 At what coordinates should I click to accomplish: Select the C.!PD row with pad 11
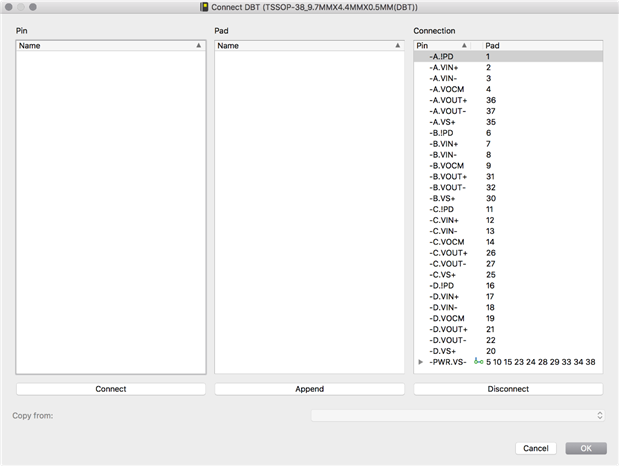tap(508, 209)
